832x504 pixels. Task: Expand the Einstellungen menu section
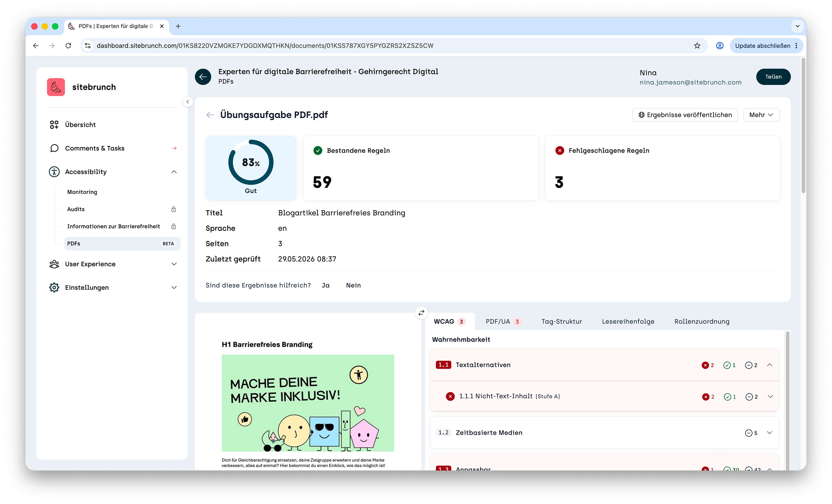(x=174, y=288)
